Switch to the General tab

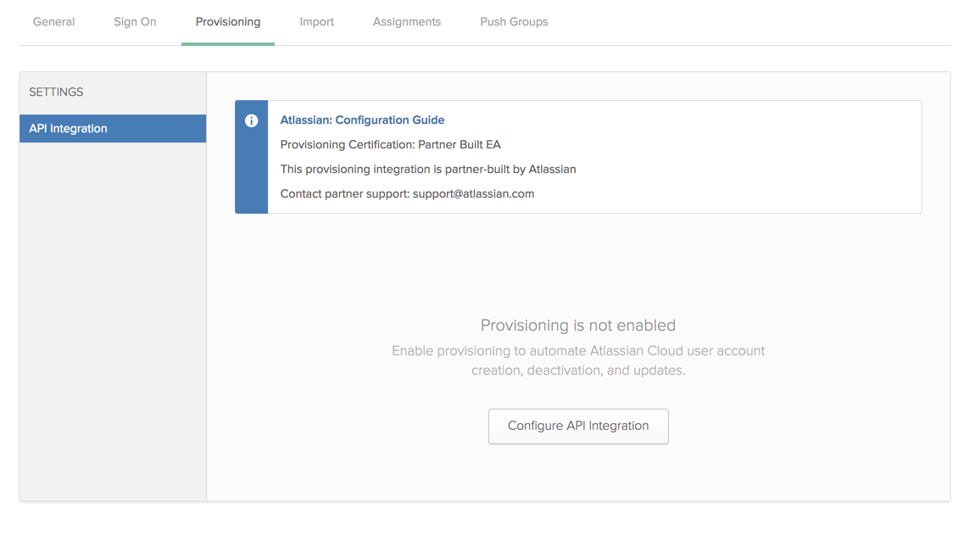[53, 22]
